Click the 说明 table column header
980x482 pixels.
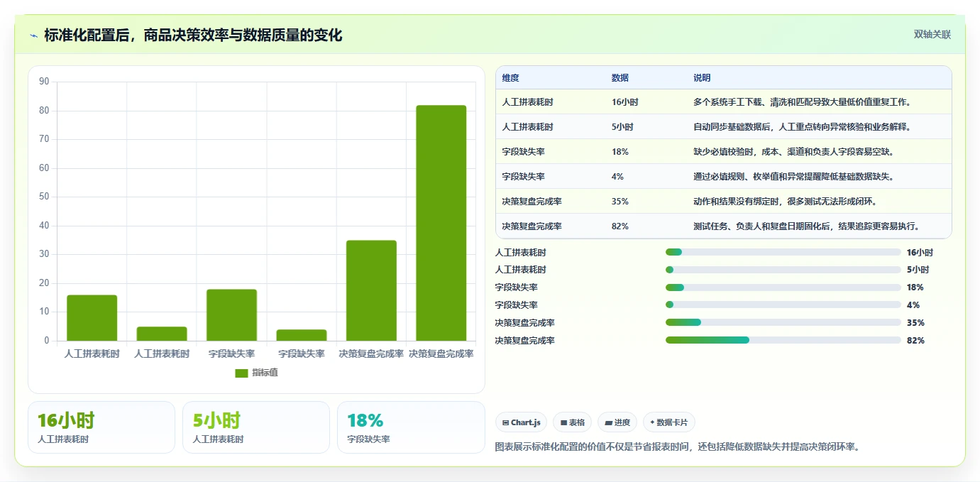pyautogui.click(x=702, y=78)
